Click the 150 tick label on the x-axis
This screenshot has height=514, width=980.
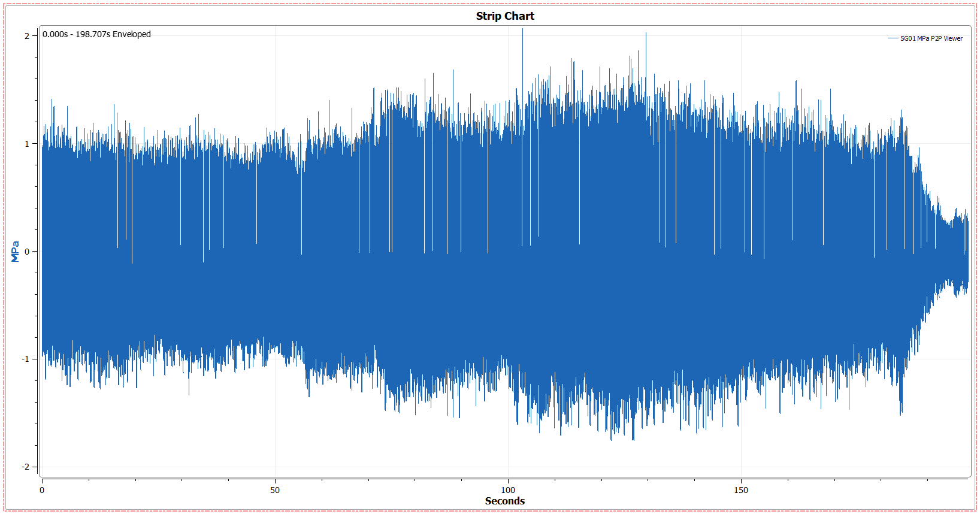click(x=741, y=490)
